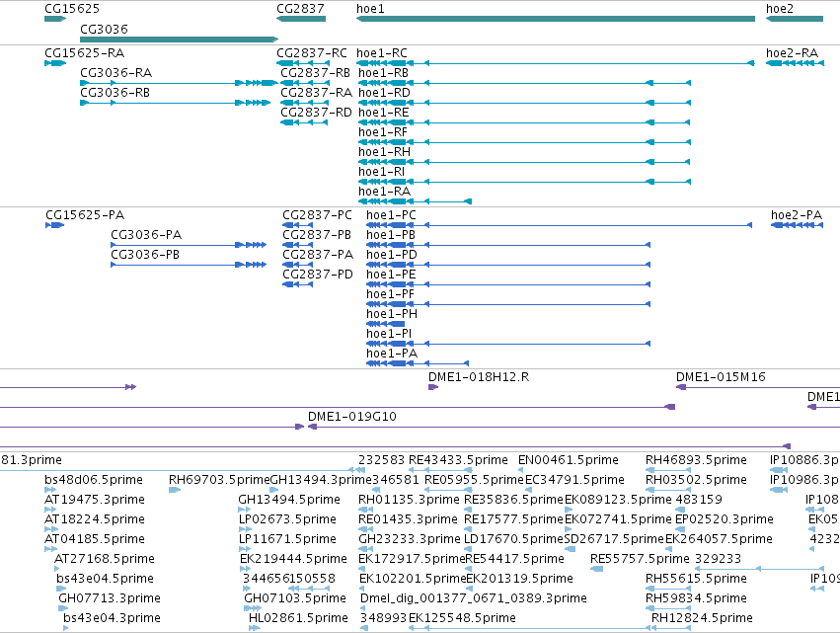
Task: Click EST AT04185.5prime
Action: click(95, 539)
